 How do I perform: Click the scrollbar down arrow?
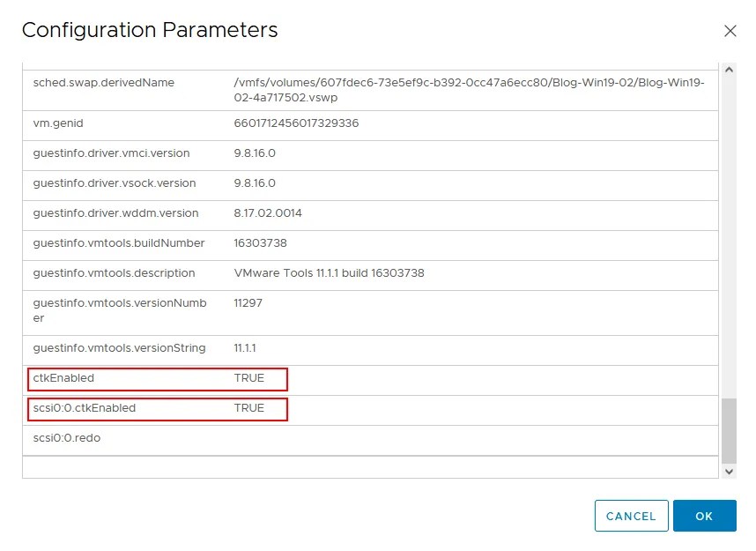pyautogui.click(x=728, y=473)
